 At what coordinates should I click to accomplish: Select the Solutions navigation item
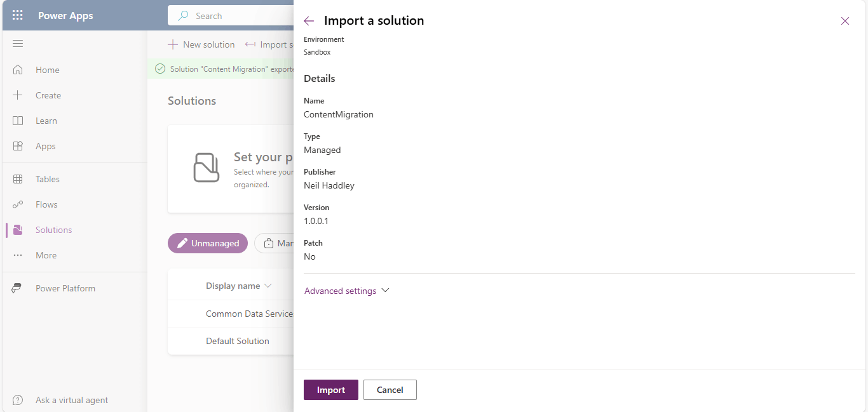(53, 230)
